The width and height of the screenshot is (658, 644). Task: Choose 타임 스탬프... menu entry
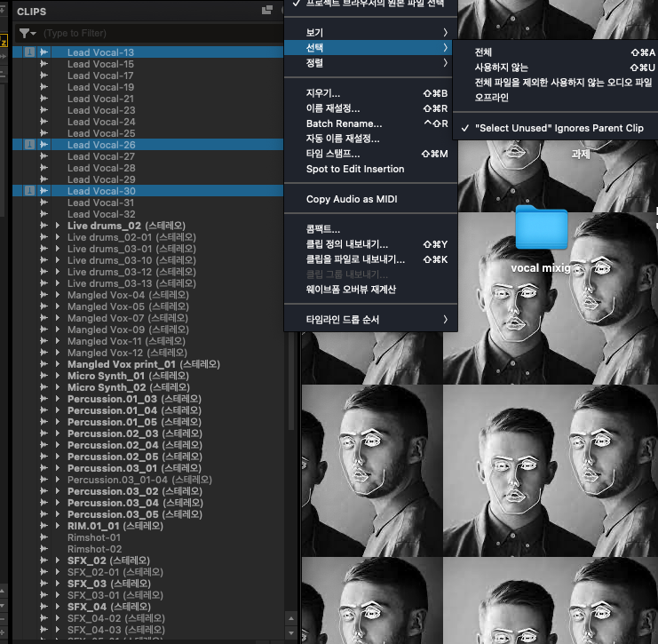coord(370,154)
